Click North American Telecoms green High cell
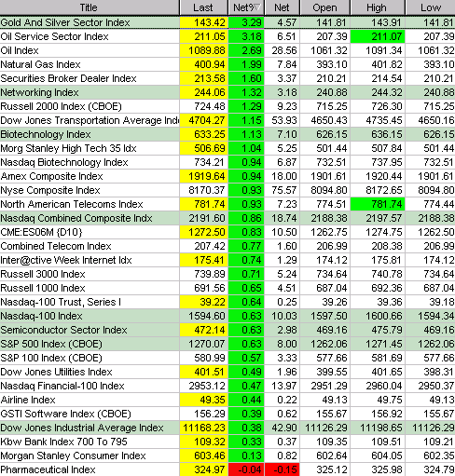The height and width of the screenshot is (476, 455). point(378,204)
